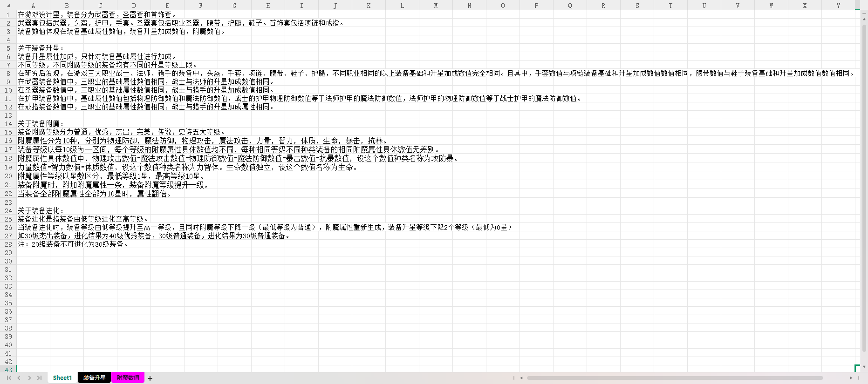Jump to last sheet navigation arrow

click(x=39, y=378)
